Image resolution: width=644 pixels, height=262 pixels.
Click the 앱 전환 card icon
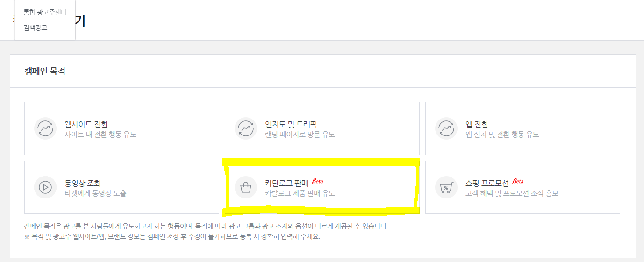(446, 128)
